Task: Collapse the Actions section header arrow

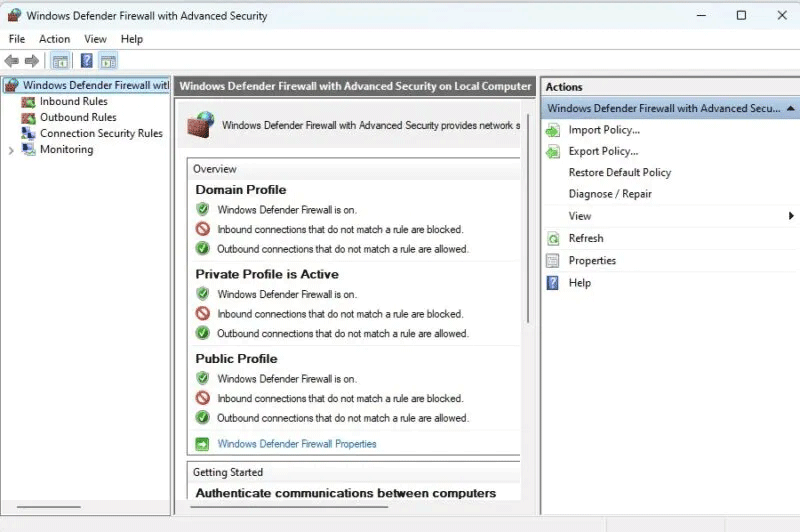Action: click(790, 108)
